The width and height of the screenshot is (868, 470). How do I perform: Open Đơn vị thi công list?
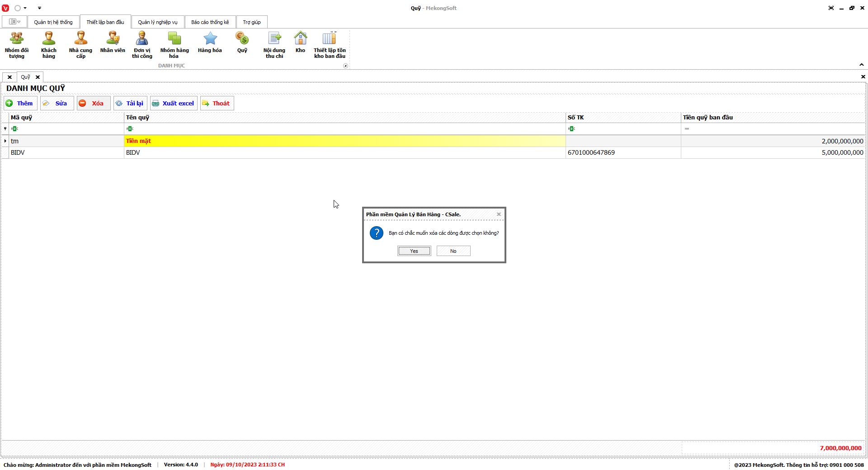[142, 45]
